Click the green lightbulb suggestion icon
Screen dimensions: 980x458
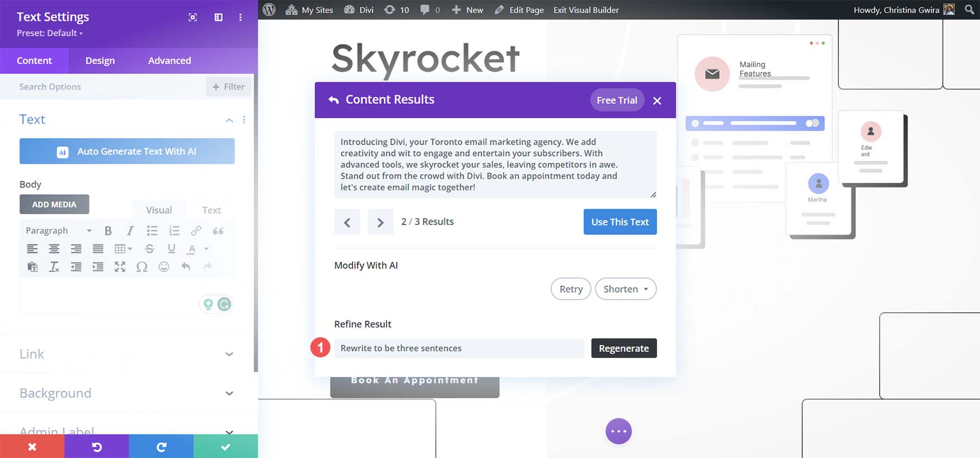tap(208, 304)
